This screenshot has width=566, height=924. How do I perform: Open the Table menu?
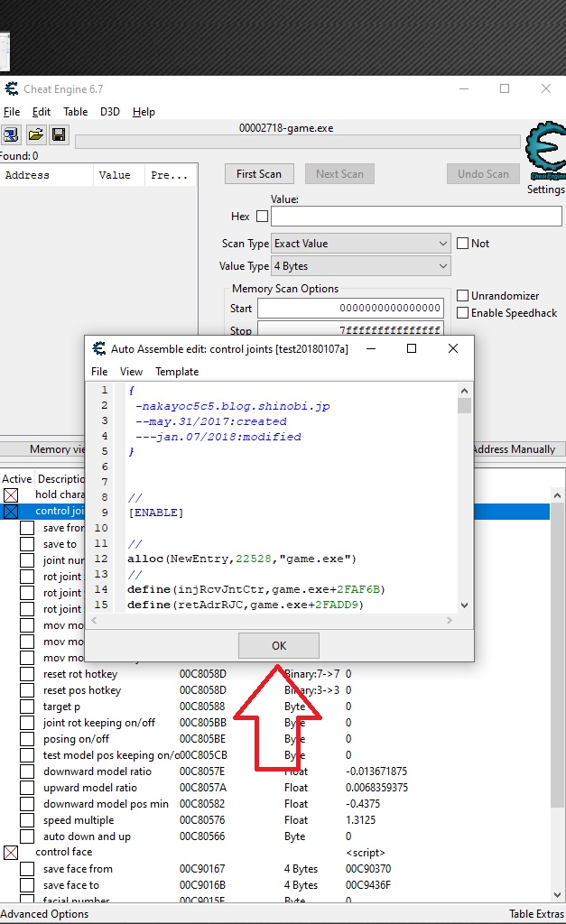(x=76, y=111)
